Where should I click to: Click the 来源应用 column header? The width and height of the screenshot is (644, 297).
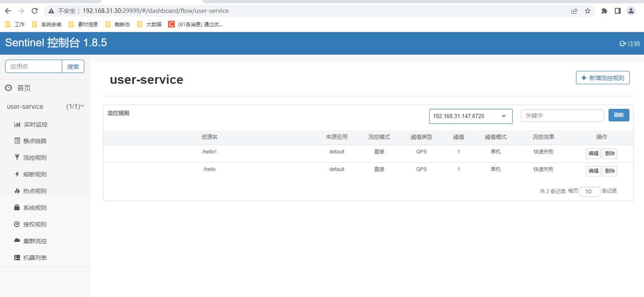(x=337, y=137)
